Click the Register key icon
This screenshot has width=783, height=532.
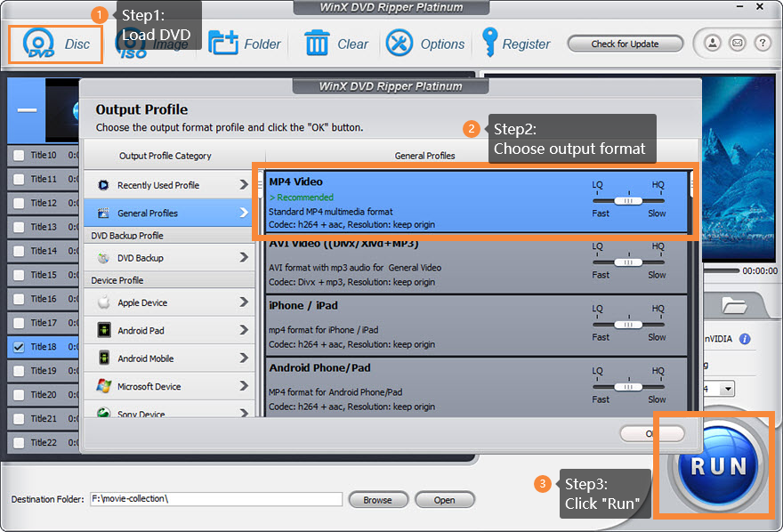489,43
